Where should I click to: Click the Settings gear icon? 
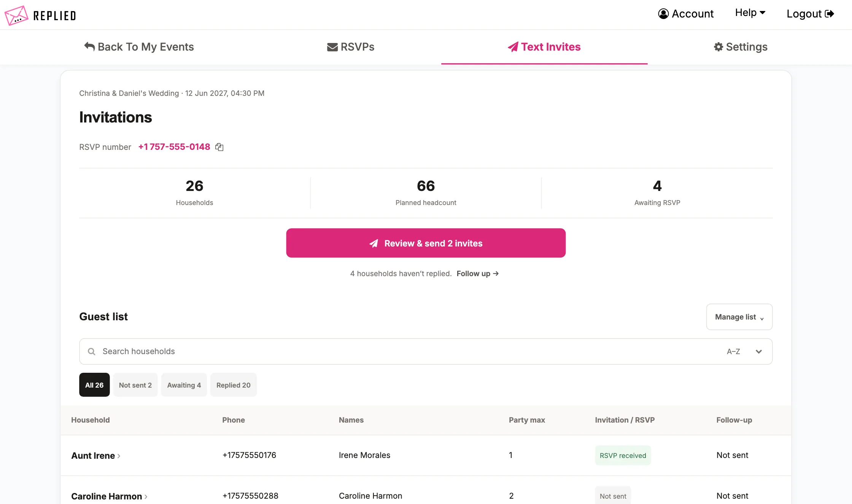point(718,47)
